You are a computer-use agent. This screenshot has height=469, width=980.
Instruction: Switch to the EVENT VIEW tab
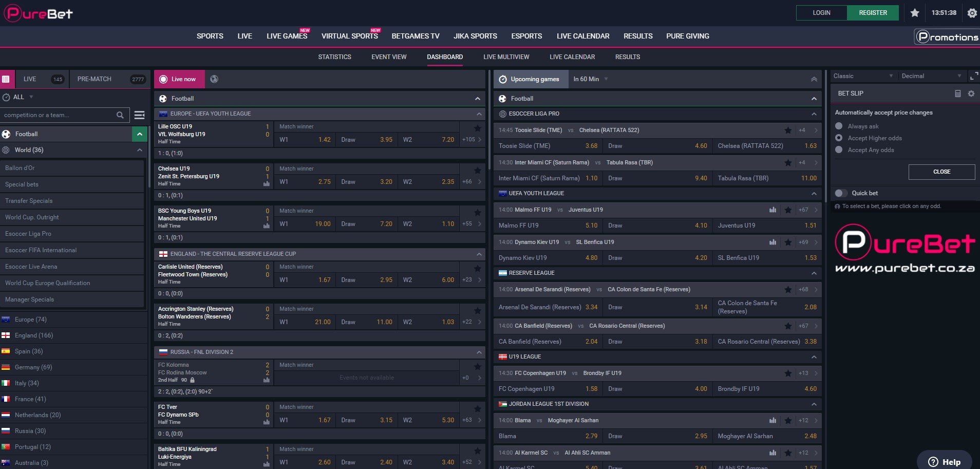pyautogui.click(x=389, y=57)
